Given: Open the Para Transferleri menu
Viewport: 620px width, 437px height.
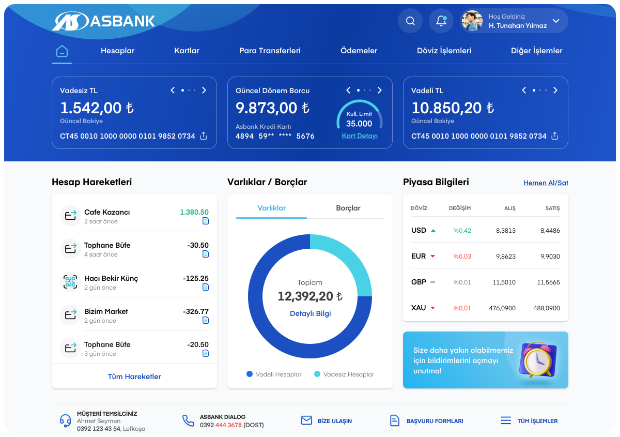Looking at the screenshot, I should tap(269, 50).
